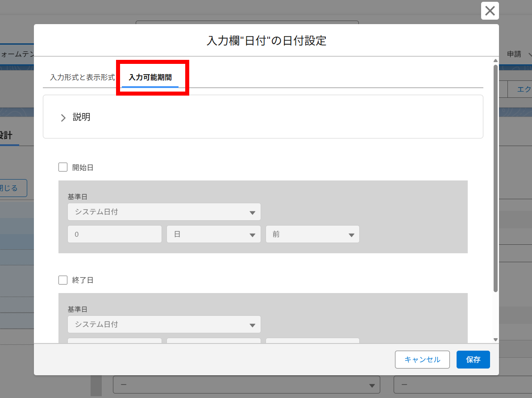Screen dimensions: 532x398
Task: Enable the 開始日 checkbox
Action: click(x=62, y=167)
